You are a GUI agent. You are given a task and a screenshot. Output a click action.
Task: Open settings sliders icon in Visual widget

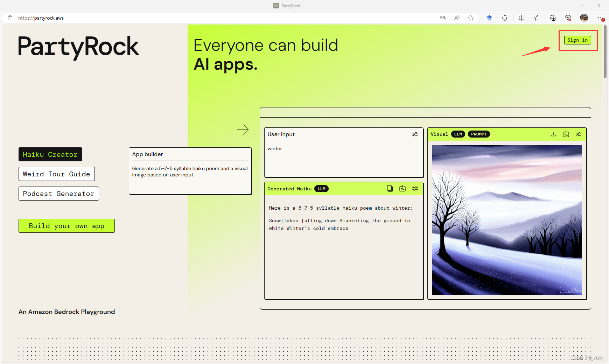pos(579,134)
